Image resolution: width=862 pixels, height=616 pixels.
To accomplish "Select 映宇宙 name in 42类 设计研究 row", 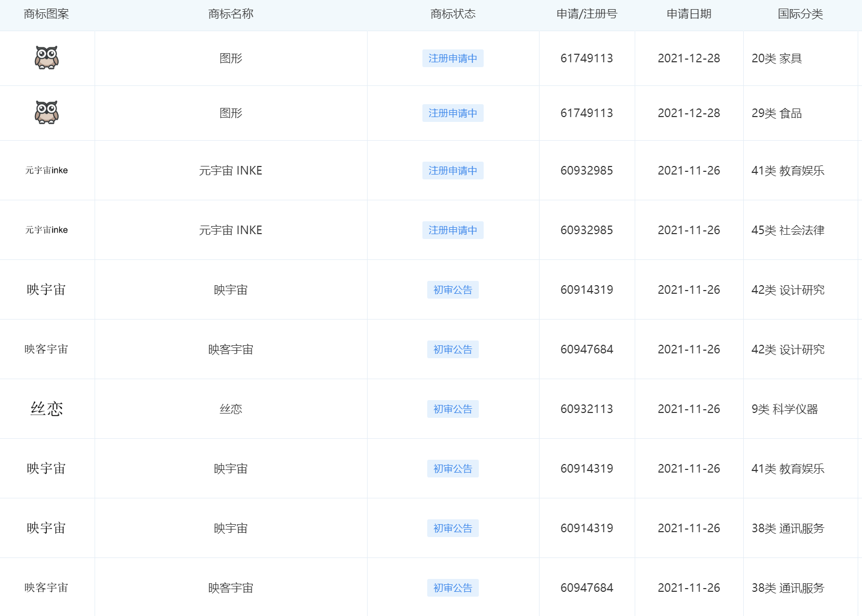I will (x=231, y=289).
